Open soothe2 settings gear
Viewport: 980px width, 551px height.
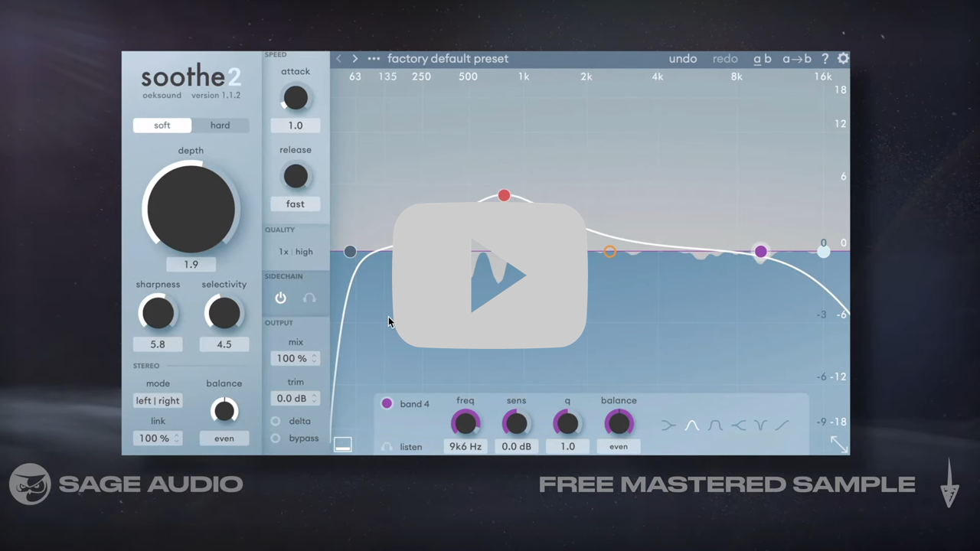point(843,59)
